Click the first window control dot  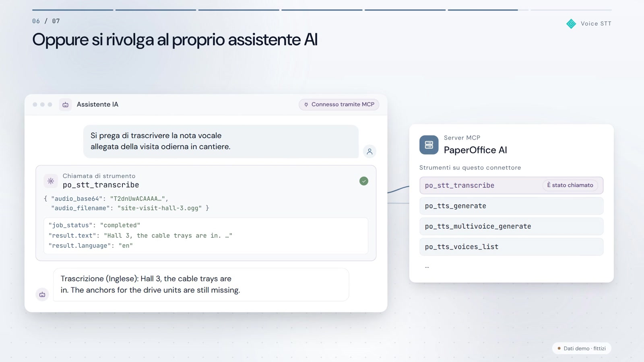click(x=35, y=105)
